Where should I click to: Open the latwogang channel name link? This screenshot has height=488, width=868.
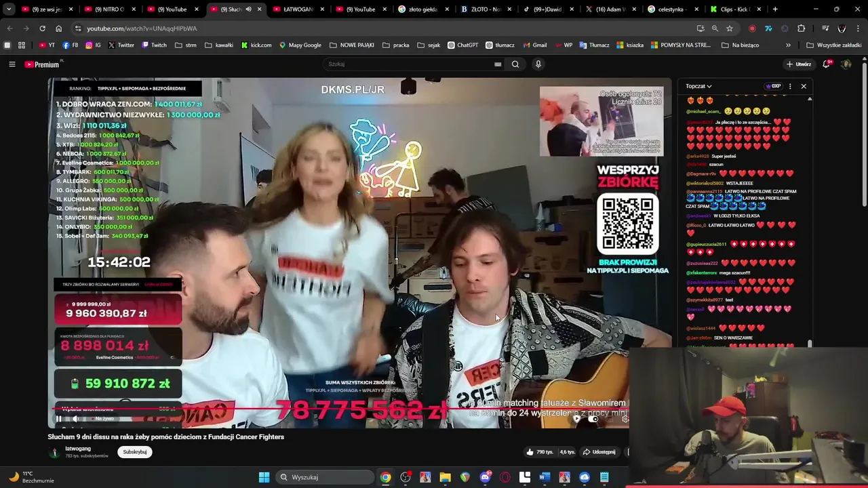[77, 449]
